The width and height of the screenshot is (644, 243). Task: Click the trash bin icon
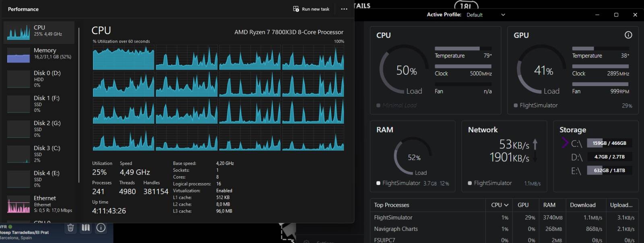pyautogui.click(x=70, y=228)
